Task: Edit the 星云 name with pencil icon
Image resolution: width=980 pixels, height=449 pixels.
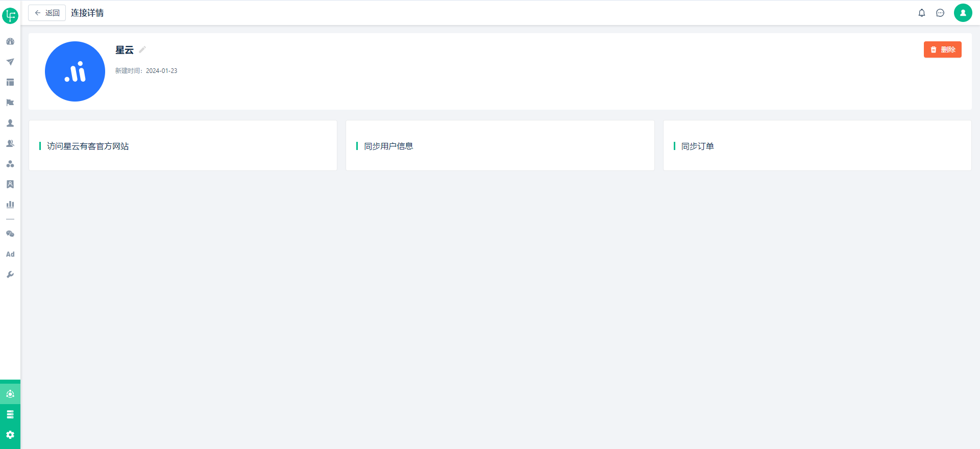Action: (142, 49)
